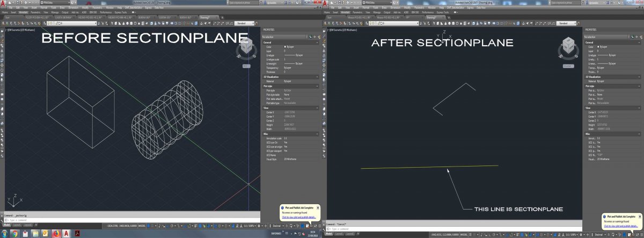Open the Dimension menu in the left window
This screenshot has width=644, height=238.
point(74,8)
